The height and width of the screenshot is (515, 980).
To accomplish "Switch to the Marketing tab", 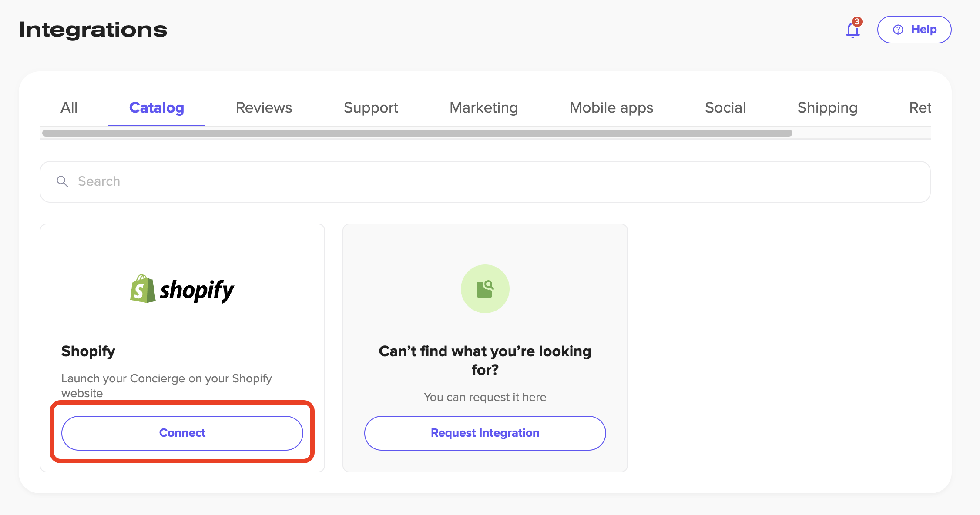I will click(483, 107).
